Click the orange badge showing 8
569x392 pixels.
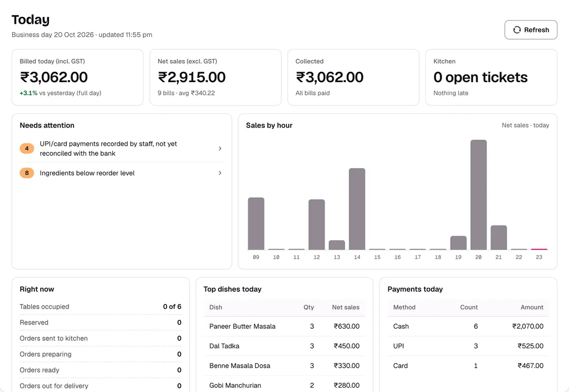click(x=27, y=173)
